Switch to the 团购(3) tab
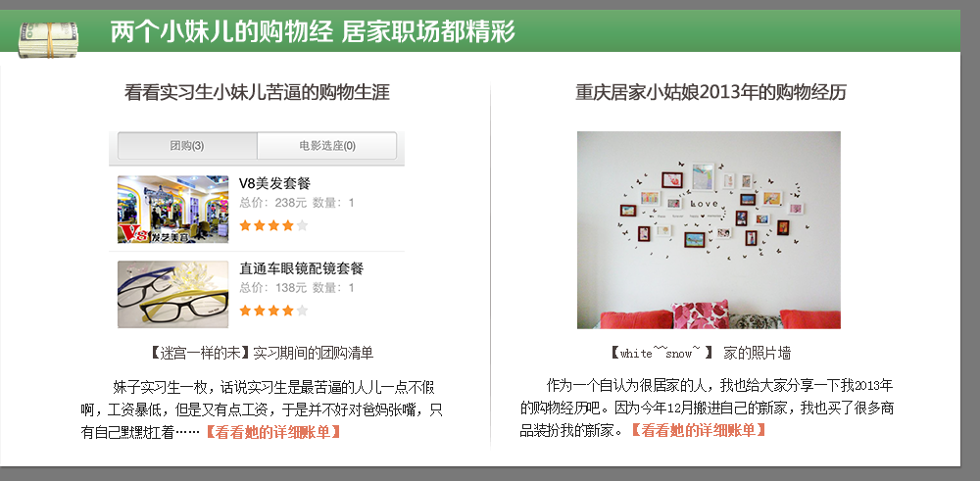Image resolution: width=980 pixels, height=481 pixels. (187, 146)
